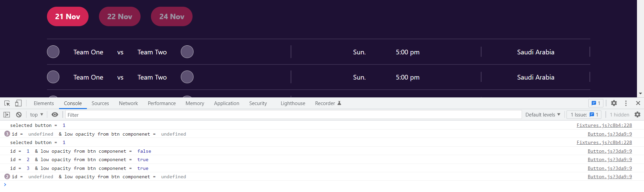Open console settings gear icon

637,115
